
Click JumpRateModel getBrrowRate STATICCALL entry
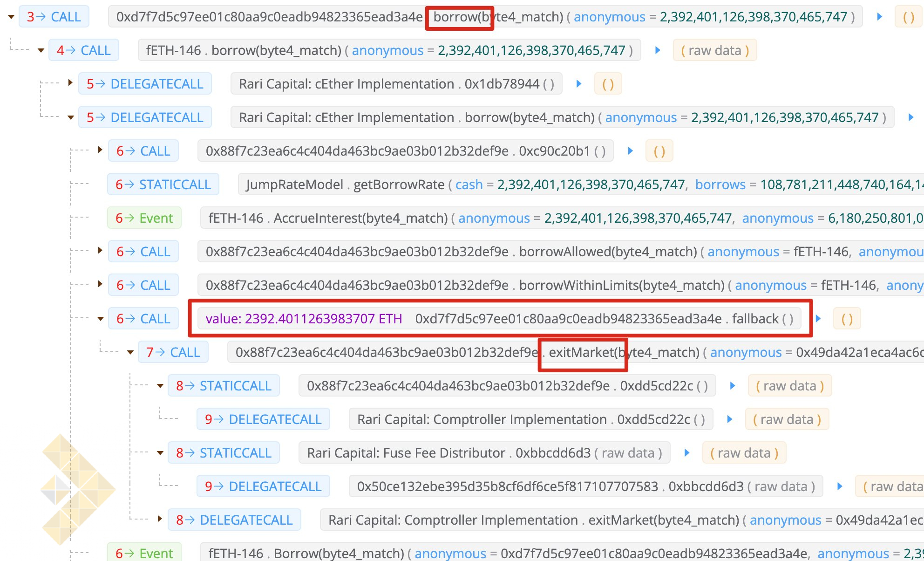tap(345, 185)
